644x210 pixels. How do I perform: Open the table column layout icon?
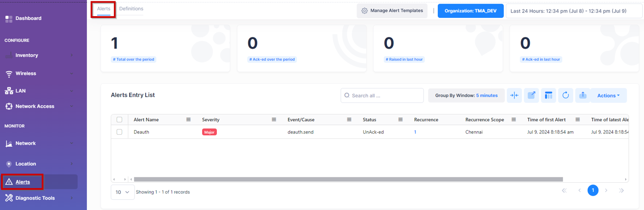[548, 95]
